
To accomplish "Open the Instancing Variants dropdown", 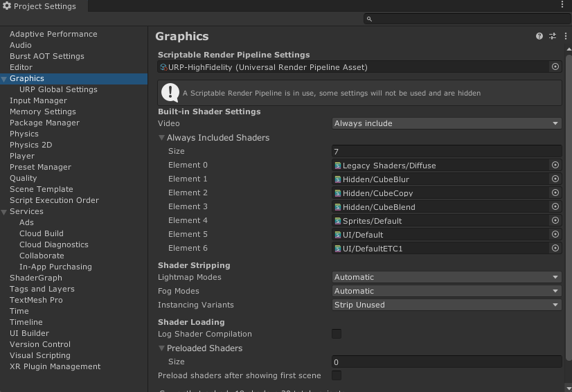I will coord(446,305).
